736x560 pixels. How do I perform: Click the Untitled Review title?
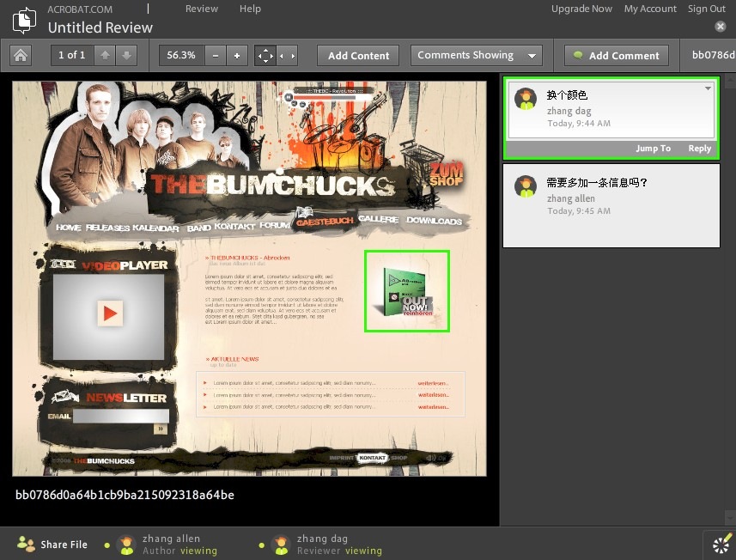(x=100, y=27)
